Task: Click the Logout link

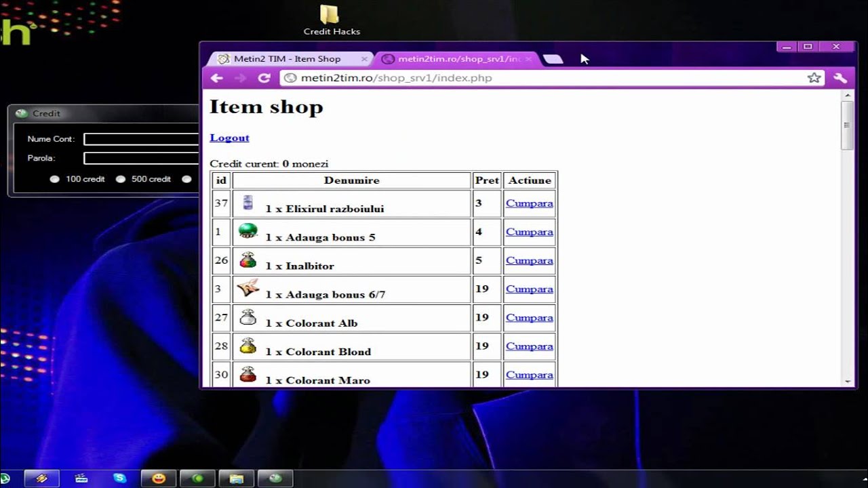Action: [x=229, y=138]
